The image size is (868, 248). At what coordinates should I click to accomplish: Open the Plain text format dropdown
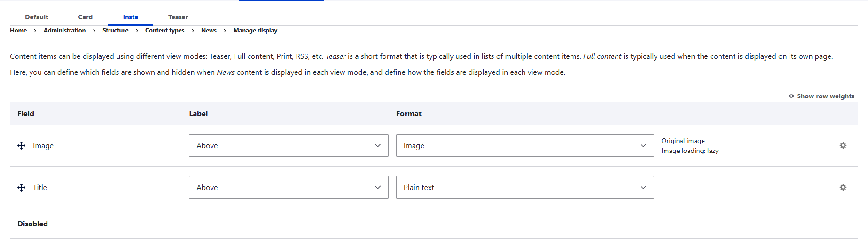pyautogui.click(x=525, y=187)
